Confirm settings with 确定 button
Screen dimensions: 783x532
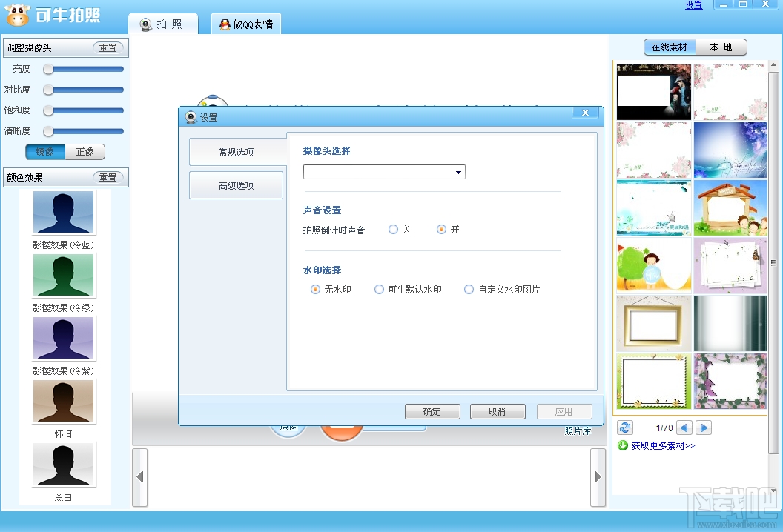pos(432,412)
